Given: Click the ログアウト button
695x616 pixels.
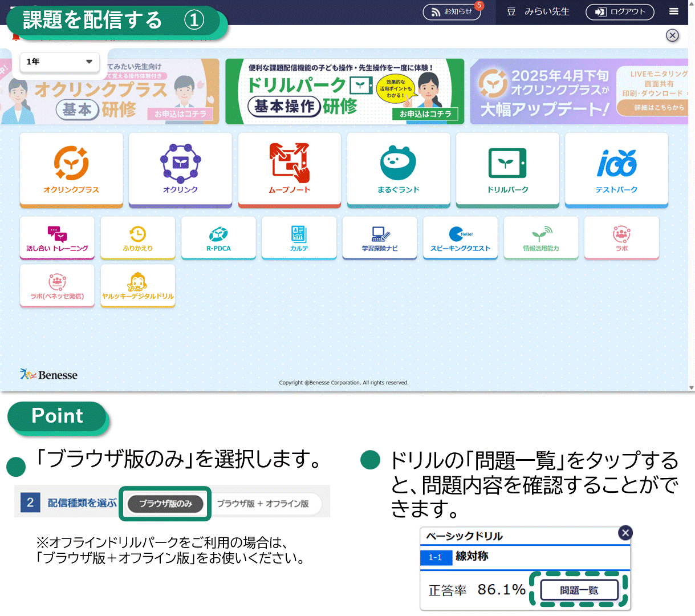Looking at the screenshot, I should pos(620,11).
